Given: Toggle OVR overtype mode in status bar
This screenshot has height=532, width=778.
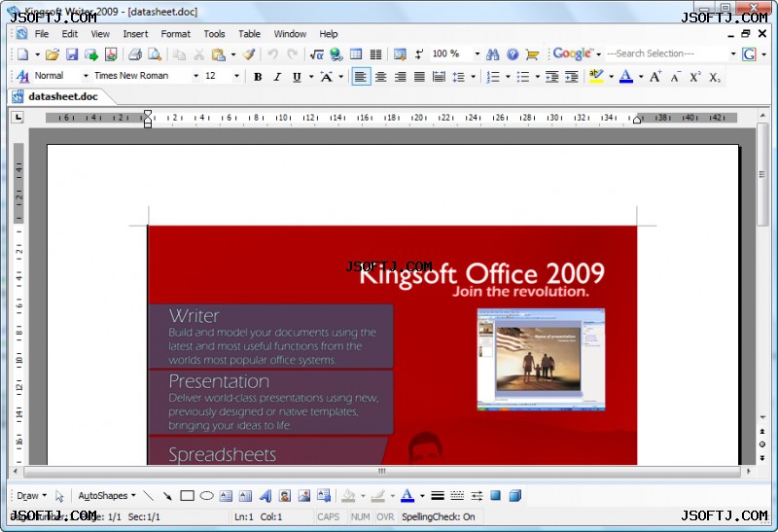Looking at the screenshot, I should 385,517.
